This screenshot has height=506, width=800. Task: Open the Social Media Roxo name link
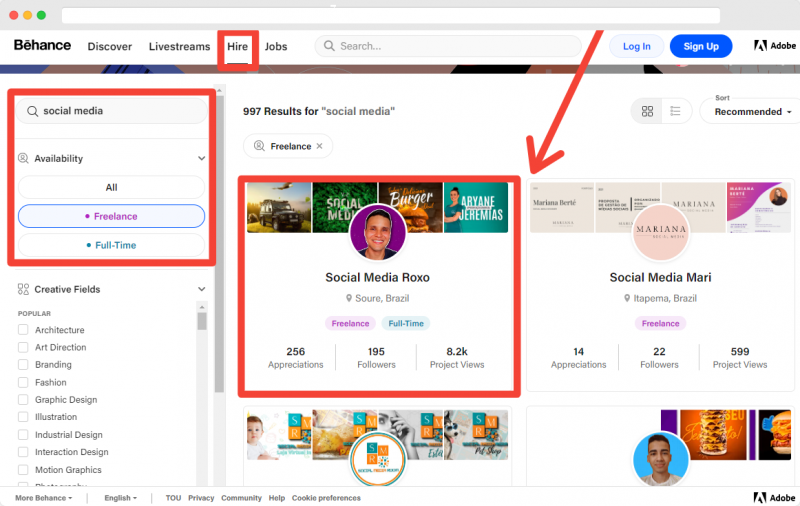pos(378,277)
